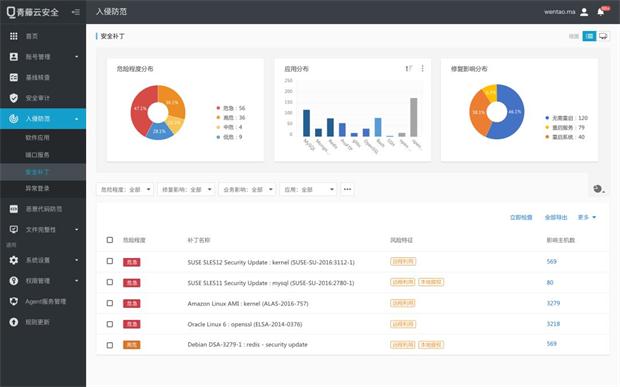This screenshot has width=620, height=387.
Task: Switch to list view icon
Action: point(589,36)
